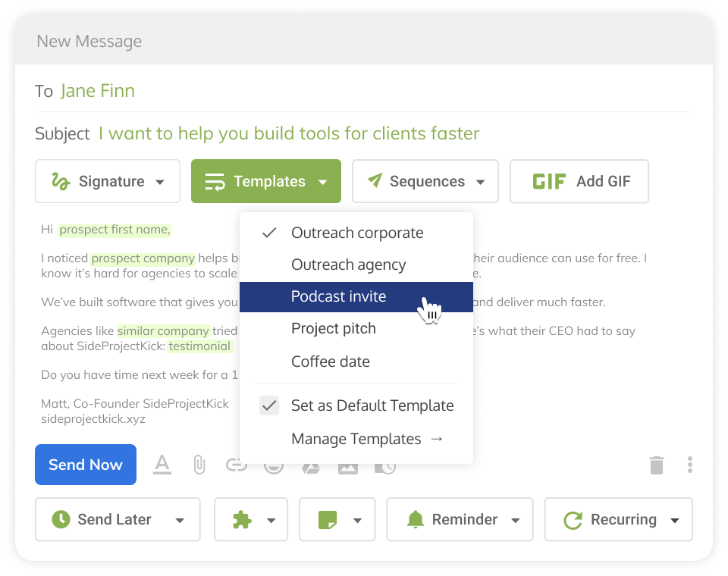Open text color formatting icon
This screenshot has height=576, width=728.
tap(162, 465)
